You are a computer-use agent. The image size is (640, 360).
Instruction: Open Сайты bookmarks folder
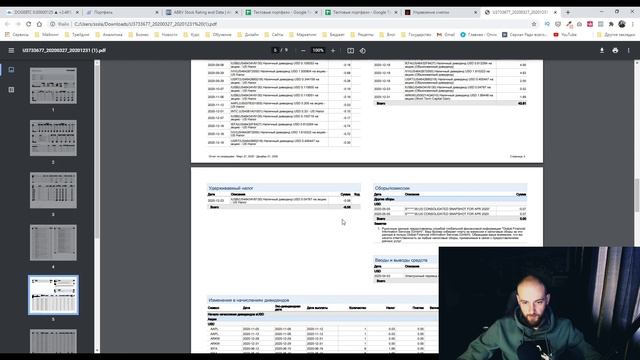pyautogui.click(x=273, y=35)
